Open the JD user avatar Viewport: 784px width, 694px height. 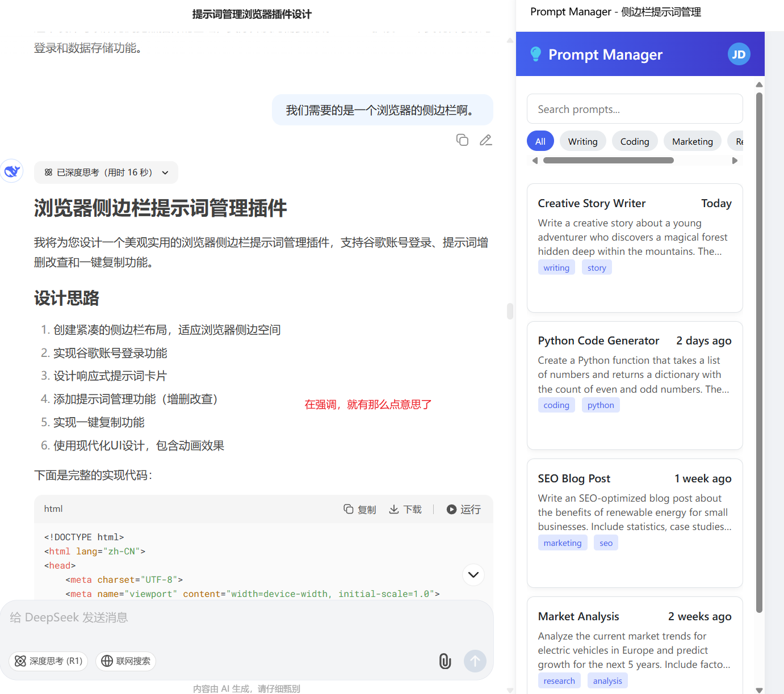click(x=739, y=54)
